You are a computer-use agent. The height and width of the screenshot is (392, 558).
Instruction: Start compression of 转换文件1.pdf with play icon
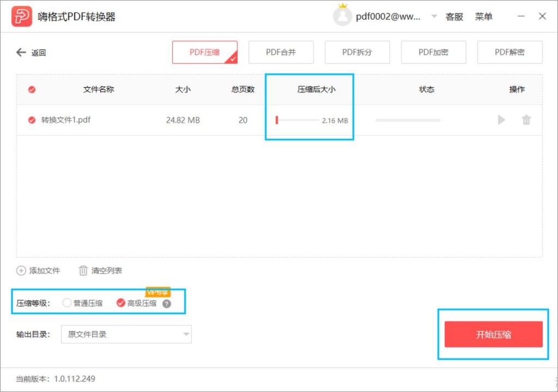coord(501,120)
